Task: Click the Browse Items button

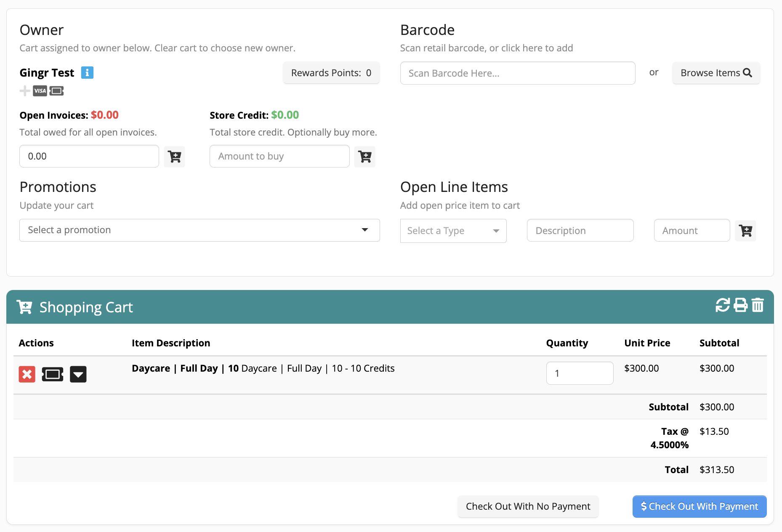Action: pyautogui.click(x=716, y=73)
